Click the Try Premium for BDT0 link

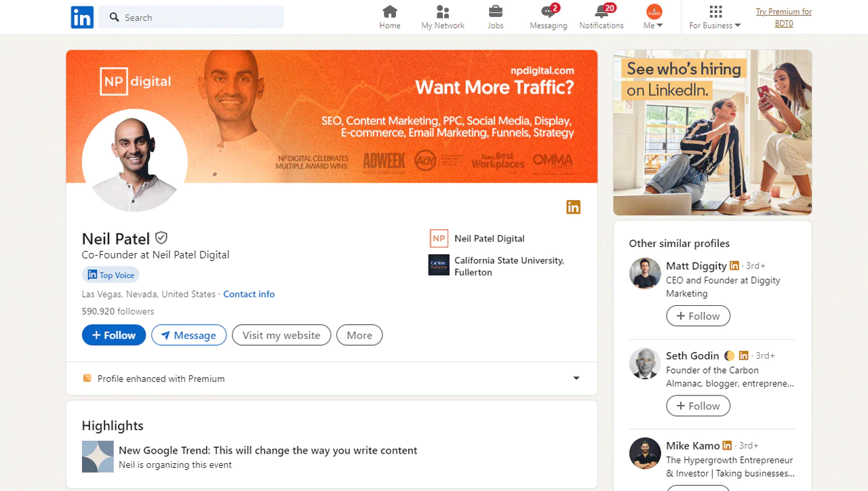click(784, 18)
